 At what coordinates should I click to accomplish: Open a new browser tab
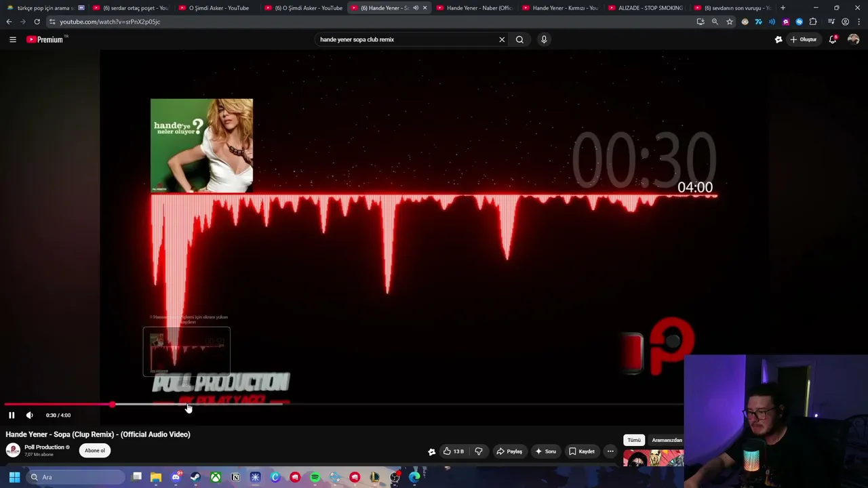pyautogui.click(x=783, y=8)
